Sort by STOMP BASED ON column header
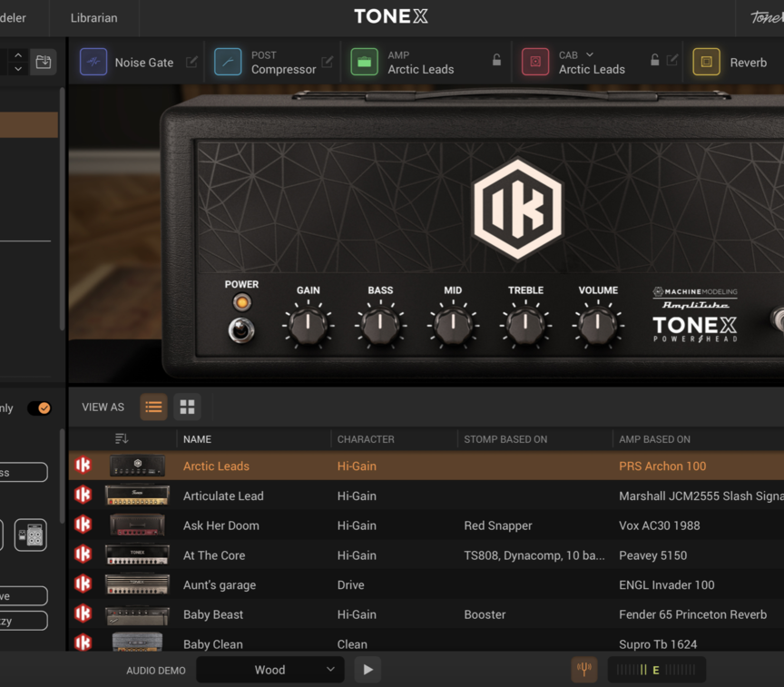 [505, 439]
